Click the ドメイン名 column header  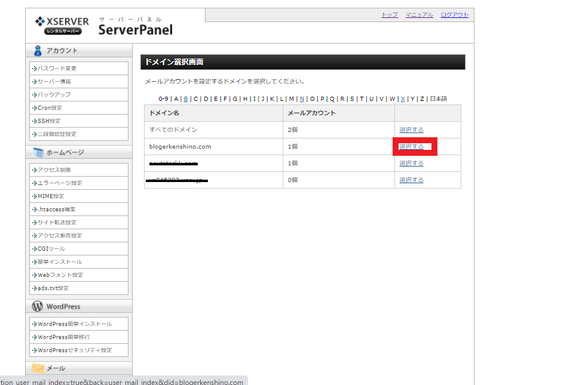pos(164,113)
